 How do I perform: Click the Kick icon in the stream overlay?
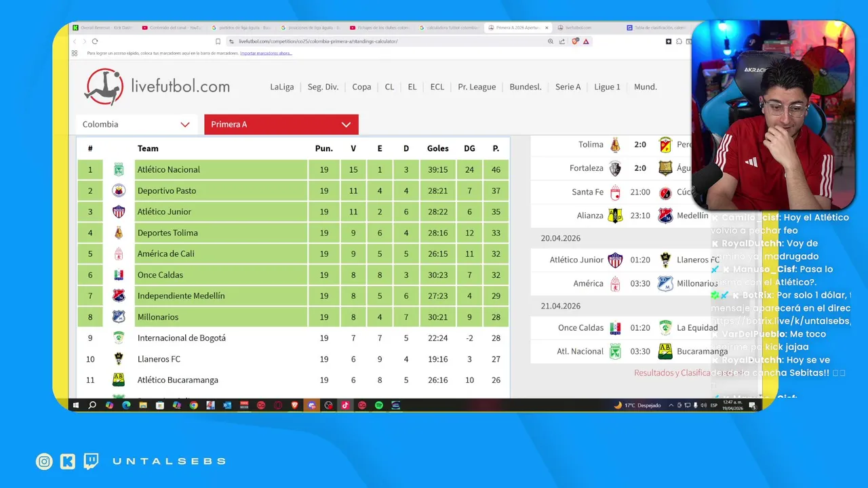[68, 462]
